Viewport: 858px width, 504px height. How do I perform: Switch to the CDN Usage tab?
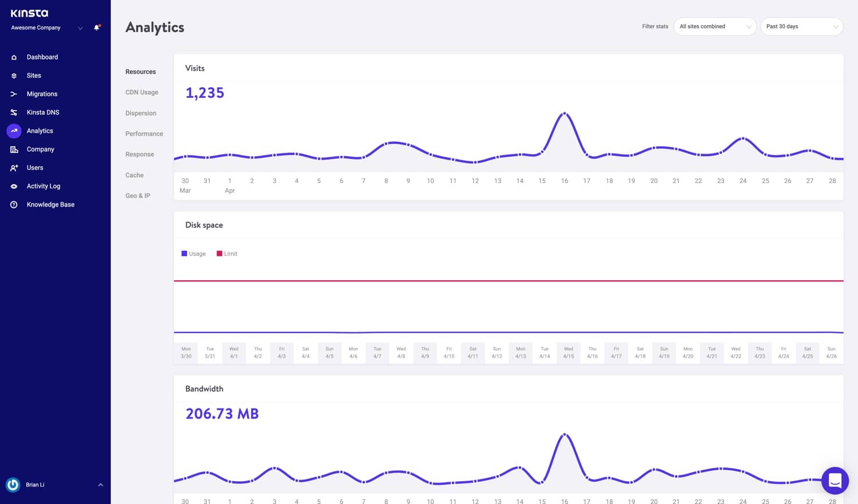tap(142, 92)
